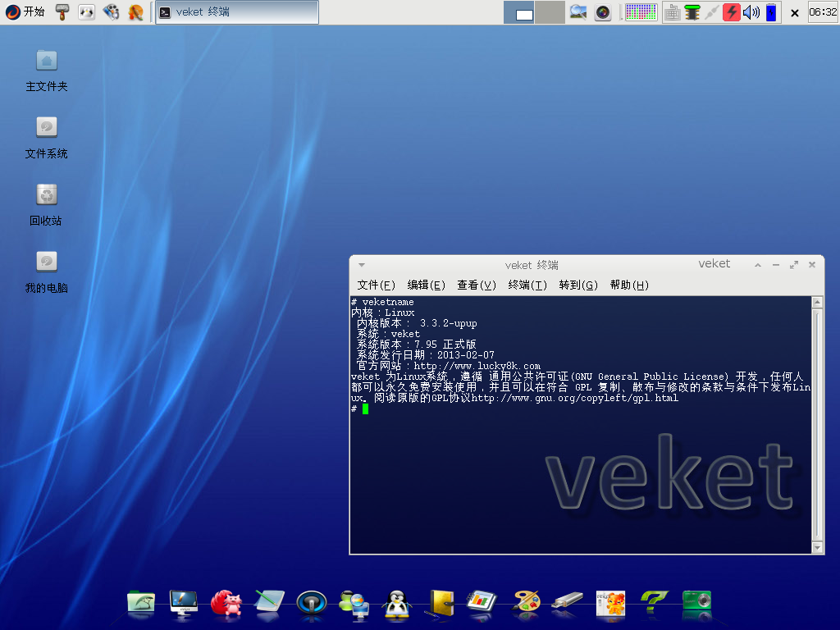This screenshot has height=630, width=840.
Task: Open the green question mark help dock icon
Action: click(x=654, y=603)
